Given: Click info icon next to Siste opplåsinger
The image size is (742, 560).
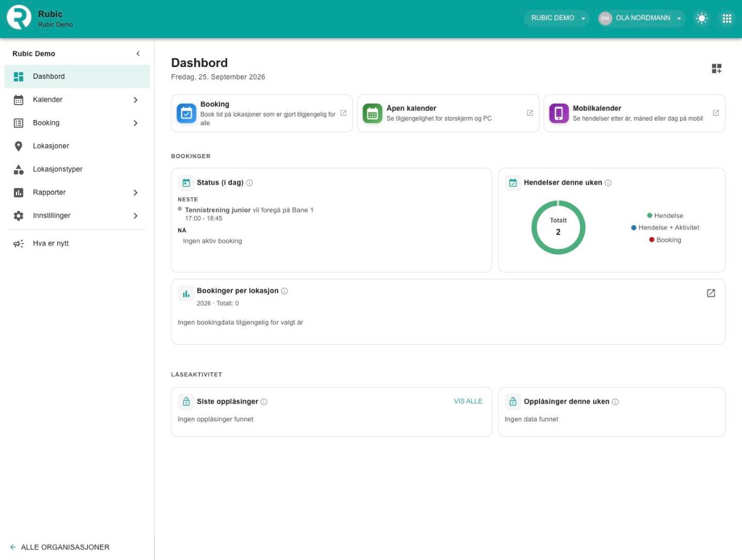Looking at the screenshot, I should pyautogui.click(x=264, y=402).
